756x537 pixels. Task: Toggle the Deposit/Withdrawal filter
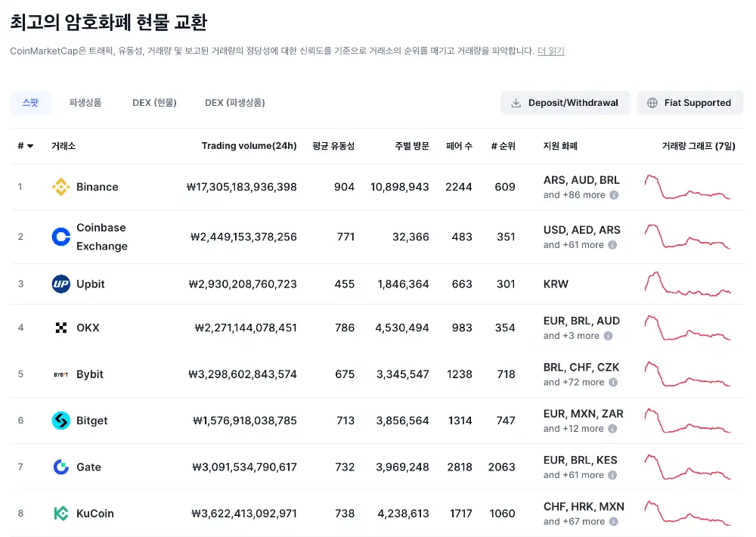[x=565, y=102]
